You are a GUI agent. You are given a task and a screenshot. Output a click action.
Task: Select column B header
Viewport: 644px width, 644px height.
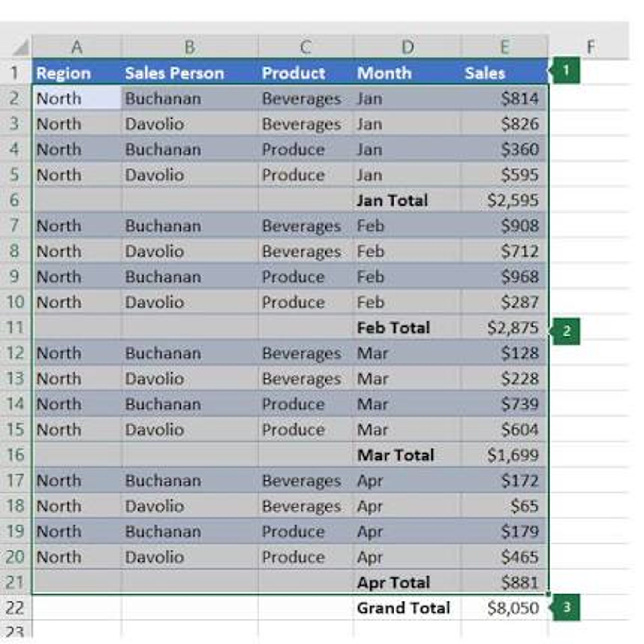(190, 47)
